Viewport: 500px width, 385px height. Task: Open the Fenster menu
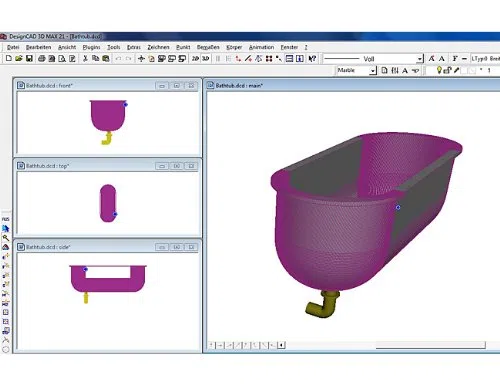click(x=289, y=47)
